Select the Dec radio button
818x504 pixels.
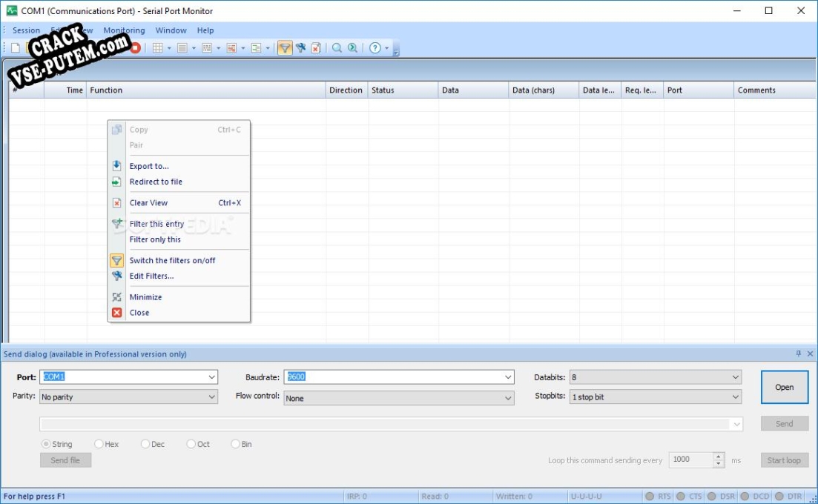145,444
